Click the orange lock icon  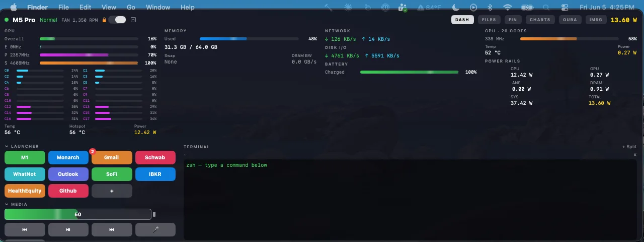coord(104,20)
